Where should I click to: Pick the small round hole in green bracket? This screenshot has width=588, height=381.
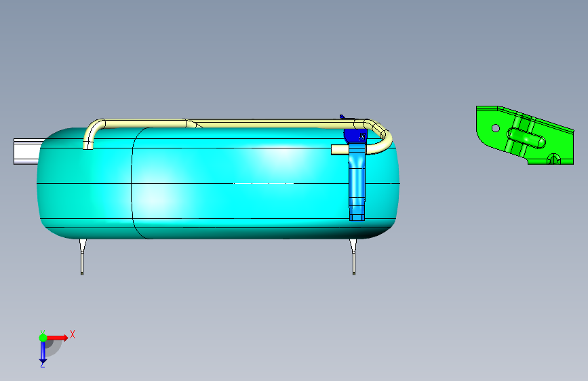pos(495,128)
